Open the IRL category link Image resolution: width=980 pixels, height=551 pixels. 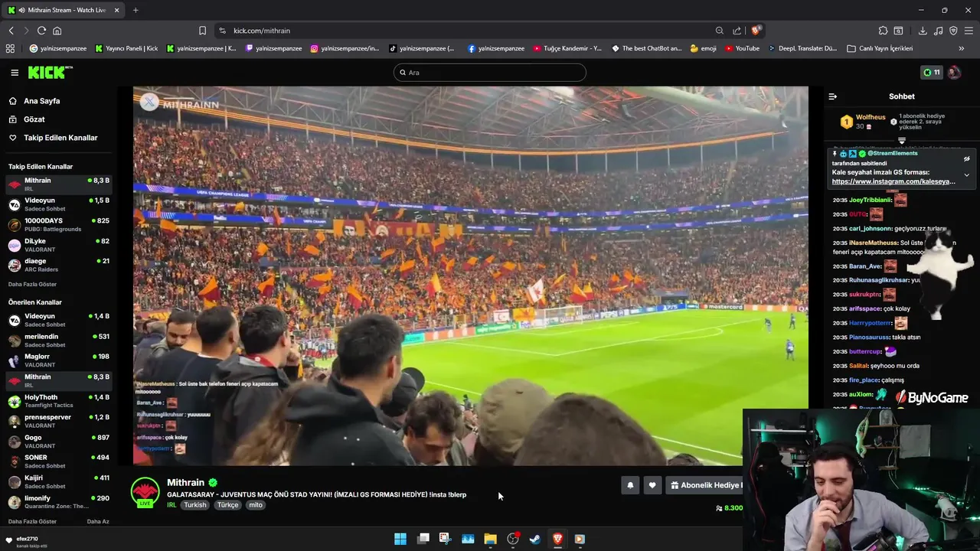coord(171,505)
